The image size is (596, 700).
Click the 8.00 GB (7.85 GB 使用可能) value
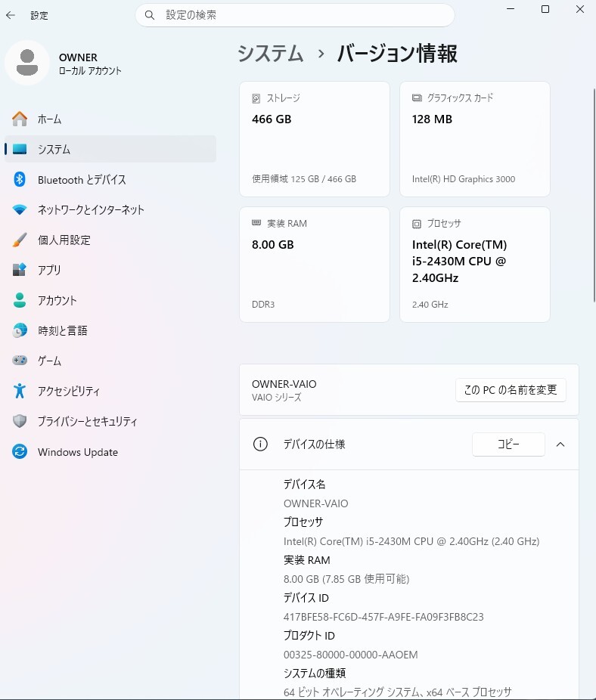(x=346, y=578)
